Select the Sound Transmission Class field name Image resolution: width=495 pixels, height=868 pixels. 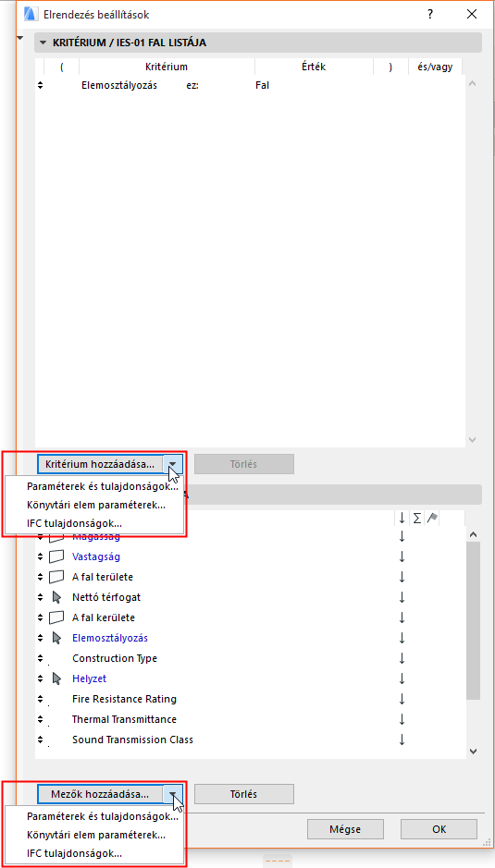(x=132, y=740)
